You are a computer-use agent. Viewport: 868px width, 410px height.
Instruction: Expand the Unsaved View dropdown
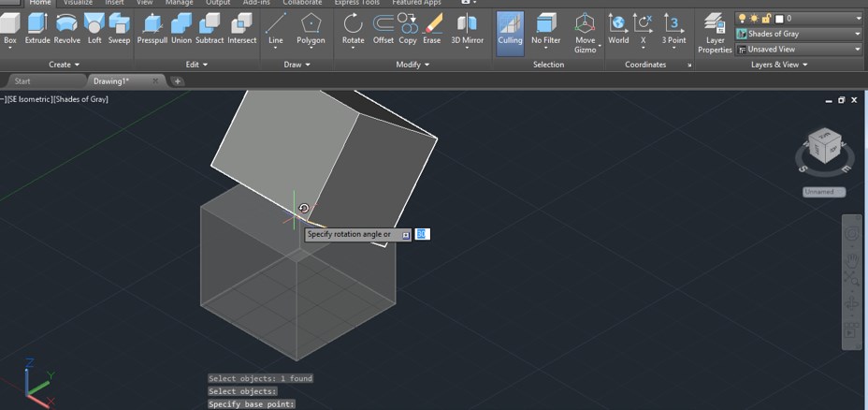[x=799, y=49]
